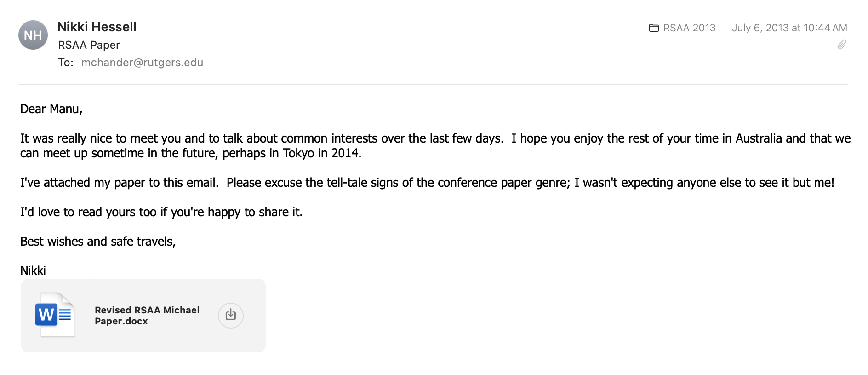Click the subject line RSAA Paper
868x375 pixels.
(x=89, y=45)
